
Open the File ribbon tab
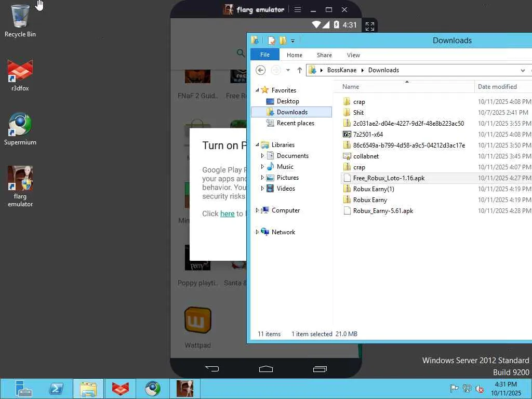point(264,55)
